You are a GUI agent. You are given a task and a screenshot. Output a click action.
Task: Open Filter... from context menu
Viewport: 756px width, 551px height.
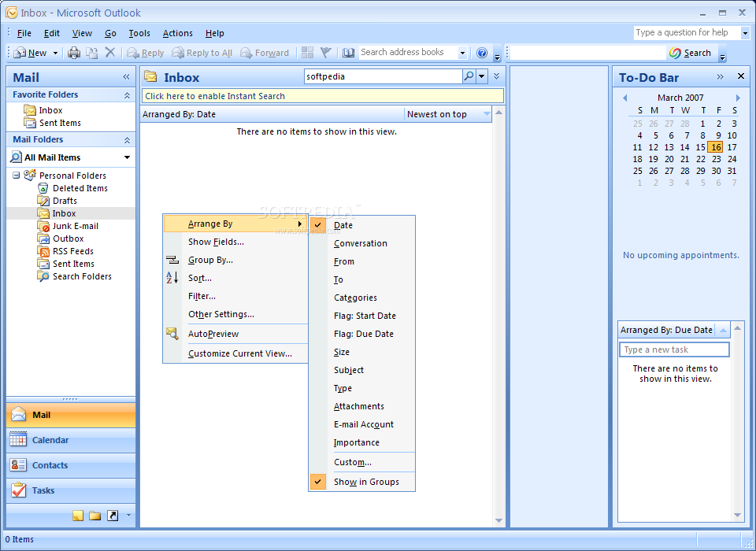click(235, 296)
